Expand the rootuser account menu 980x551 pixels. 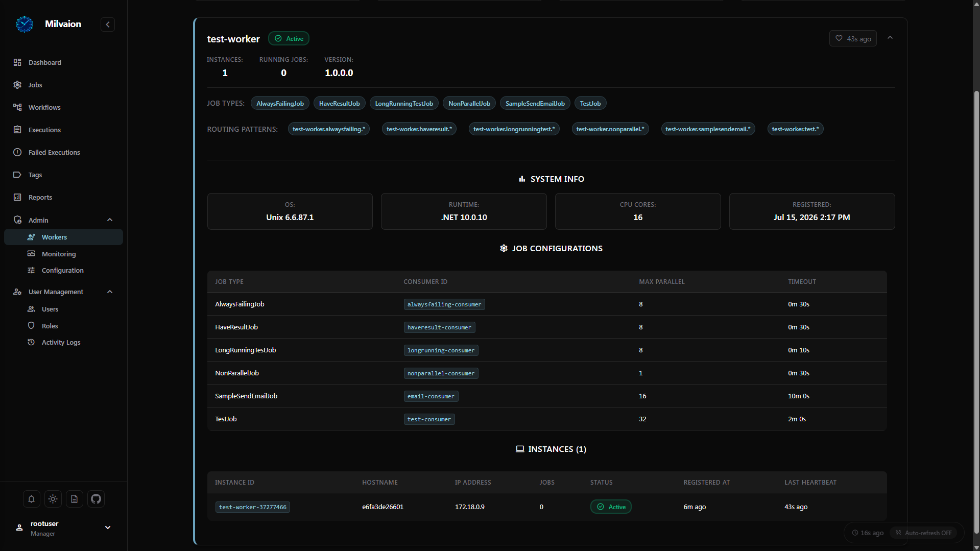(x=108, y=528)
